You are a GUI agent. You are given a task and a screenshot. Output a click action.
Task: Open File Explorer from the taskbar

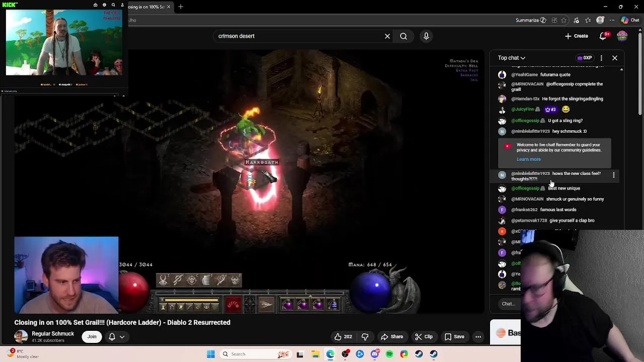coord(315,354)
